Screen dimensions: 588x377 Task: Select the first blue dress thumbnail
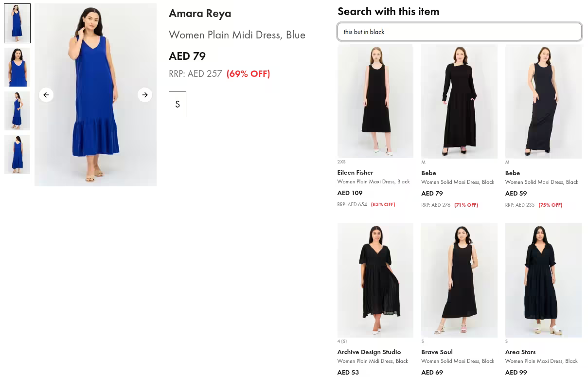[x=17, y=23]
